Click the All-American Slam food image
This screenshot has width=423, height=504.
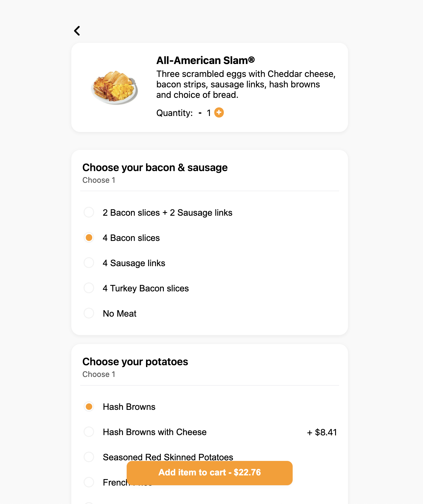point(115,87)
